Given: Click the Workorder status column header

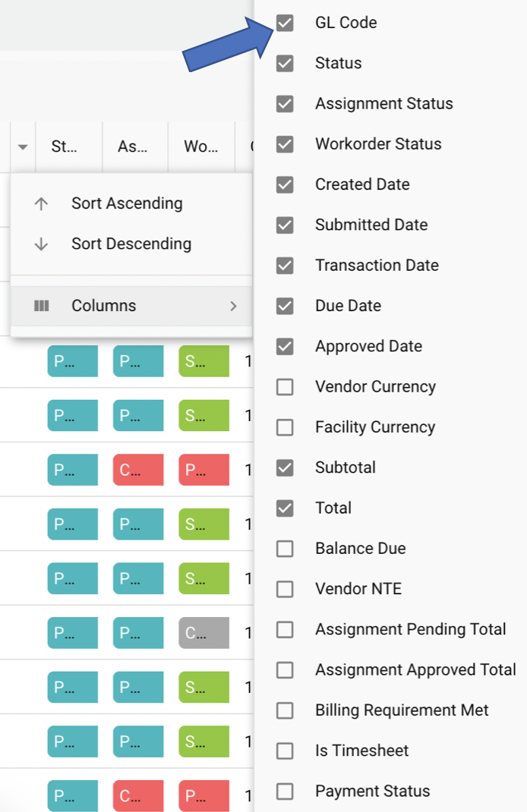Looking at the screenshot, I should click(200, 146).
